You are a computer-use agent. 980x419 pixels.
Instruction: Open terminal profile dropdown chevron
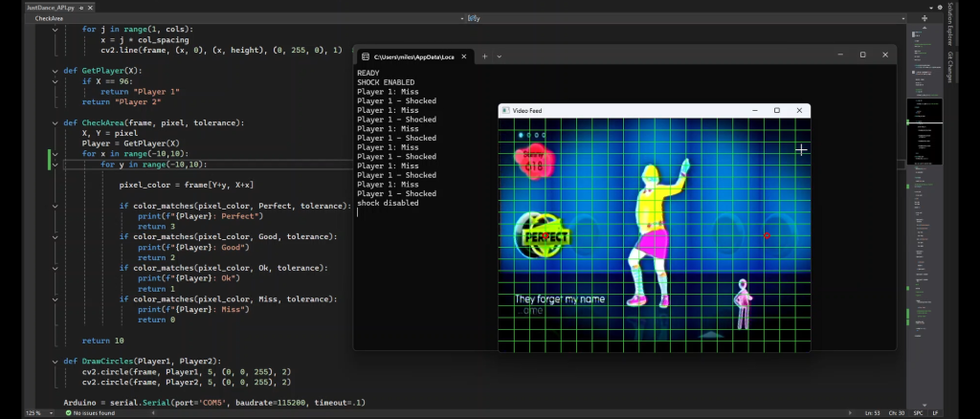[500, 56]
